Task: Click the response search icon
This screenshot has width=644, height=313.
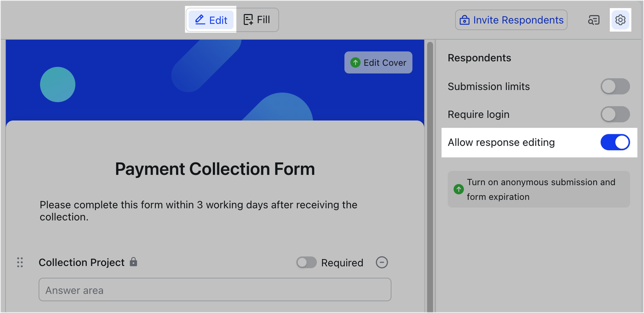Action: (x=594, y=20)
